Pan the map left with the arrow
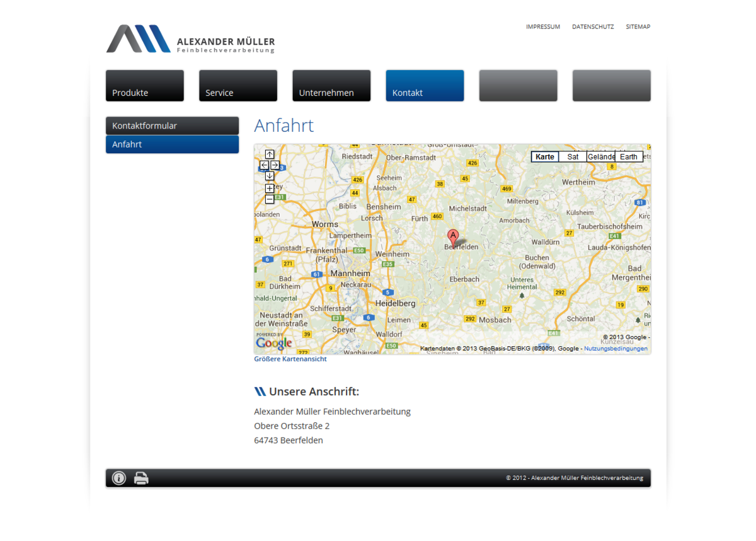This screenshot has height=541, width=756. 265,165
